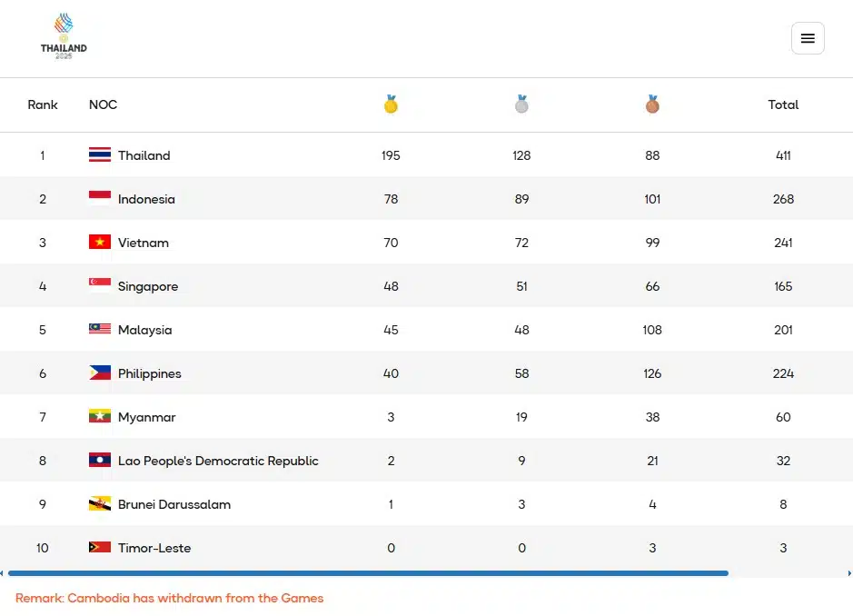Screen dimensions: 853x616
Task: Click the right scroll arrow
Action: (x=848, y=573)
